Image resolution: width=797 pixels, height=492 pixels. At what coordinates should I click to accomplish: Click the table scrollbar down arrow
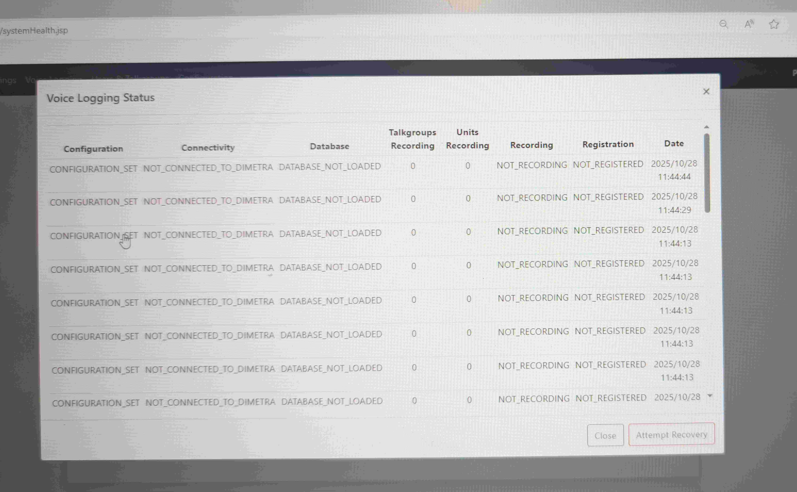pyautogui.click(x=710, y=396)
